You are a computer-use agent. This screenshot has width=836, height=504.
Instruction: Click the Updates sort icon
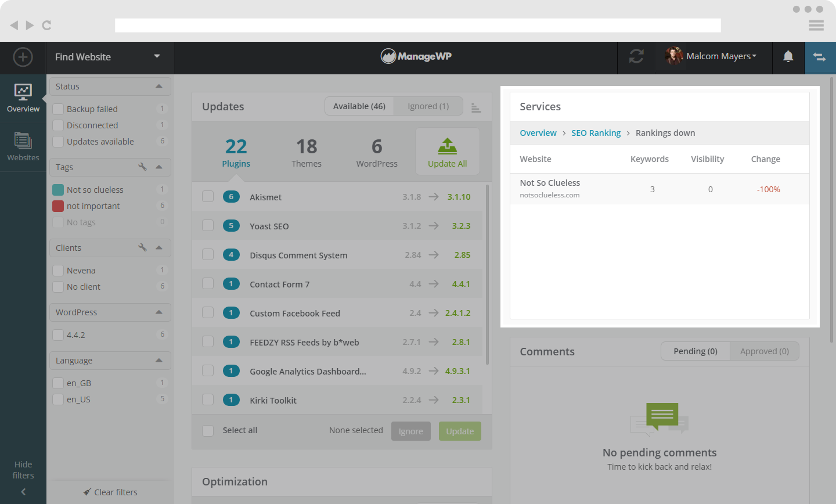pos(476,107)
